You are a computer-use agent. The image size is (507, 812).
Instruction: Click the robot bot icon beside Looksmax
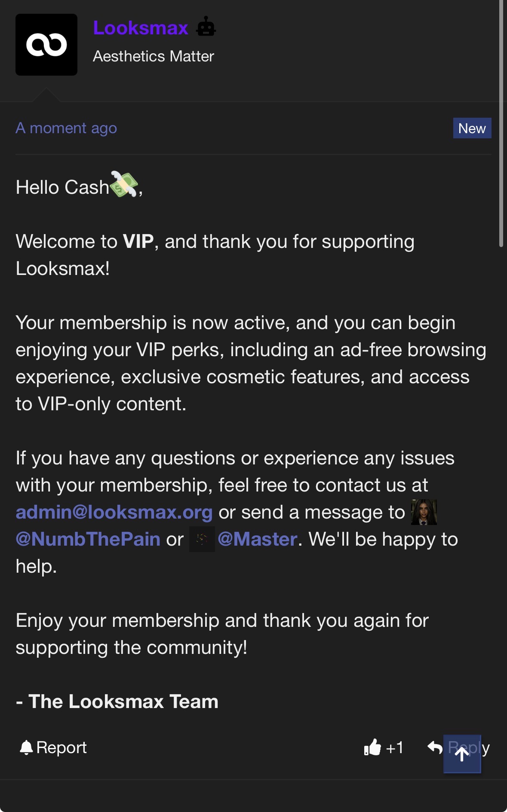click(206, 27)
